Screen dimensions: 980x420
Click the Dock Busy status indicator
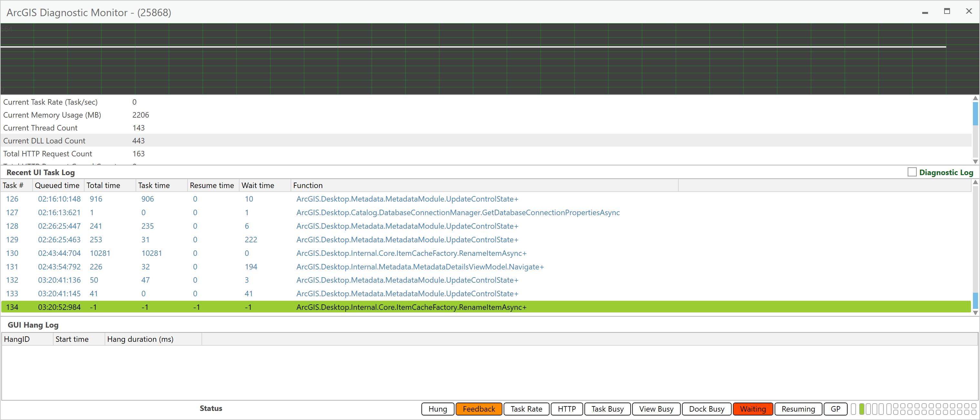(x=707, y=409)
